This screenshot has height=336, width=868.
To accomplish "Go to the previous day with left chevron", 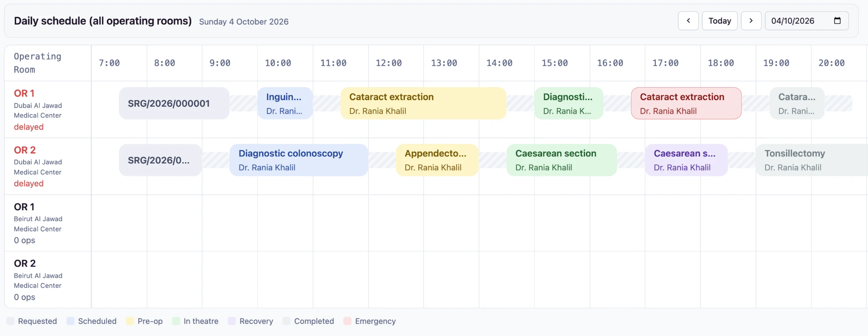I will coord(688,21).
